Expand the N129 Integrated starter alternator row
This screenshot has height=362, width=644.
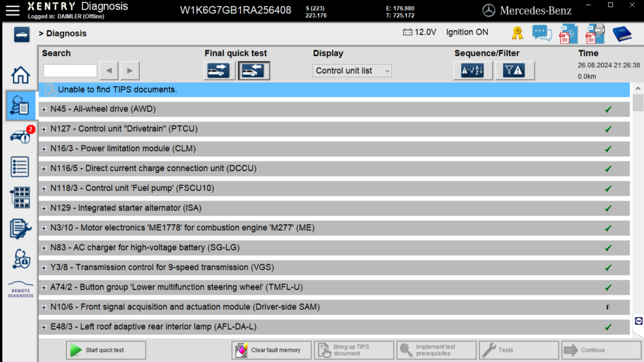44,208
